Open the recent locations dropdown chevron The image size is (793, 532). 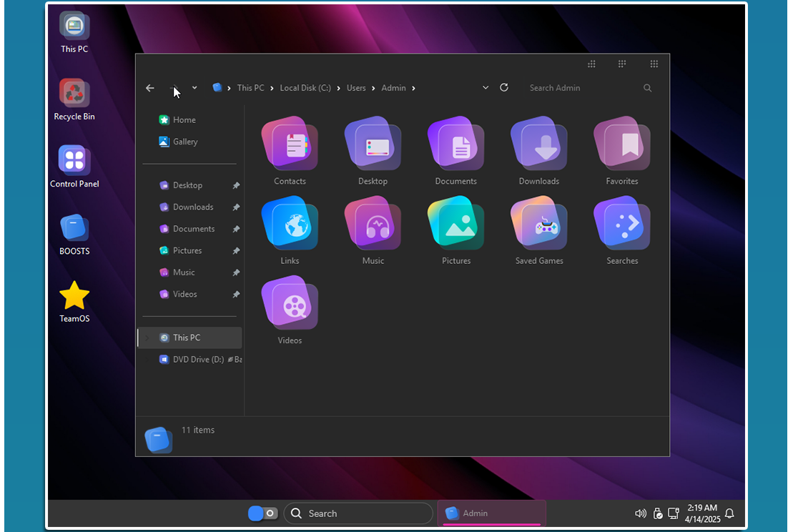tap(194, 88)
